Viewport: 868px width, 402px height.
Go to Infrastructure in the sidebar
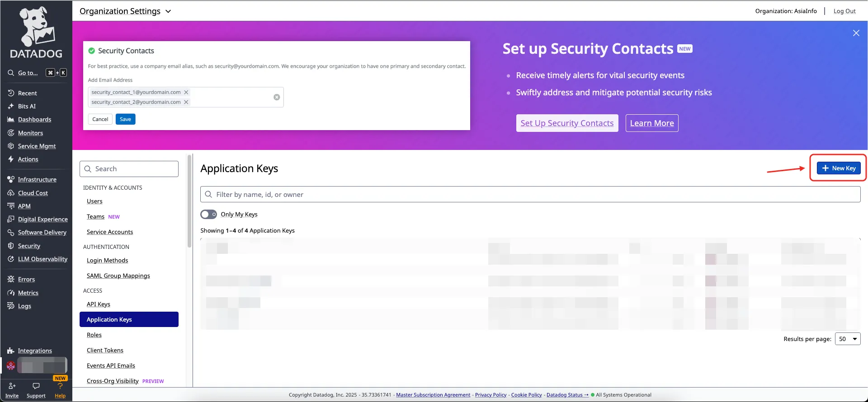(37, 179)
